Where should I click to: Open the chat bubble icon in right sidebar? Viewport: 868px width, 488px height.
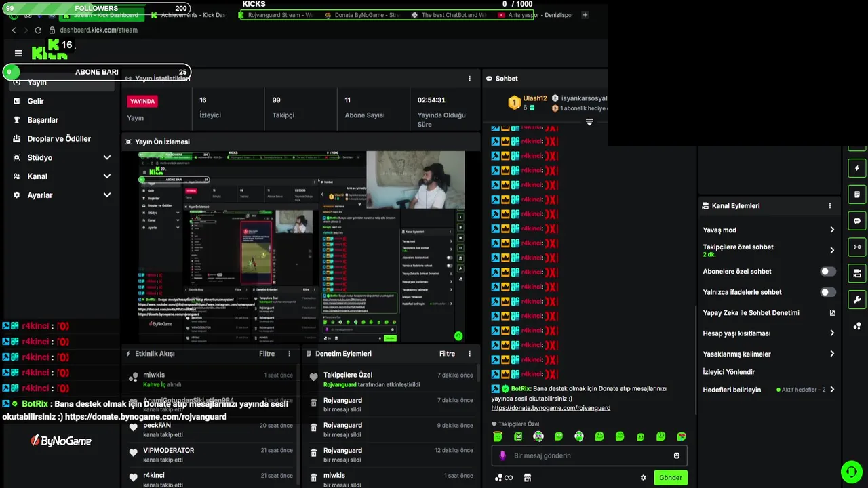tap(857, 221)
